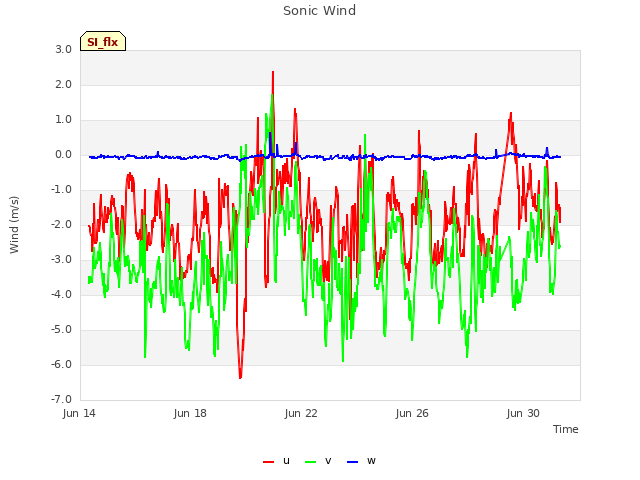Click the -3.0 y-axis tick label
Viewport: 640px width, 480px height.
pos(62,260)
